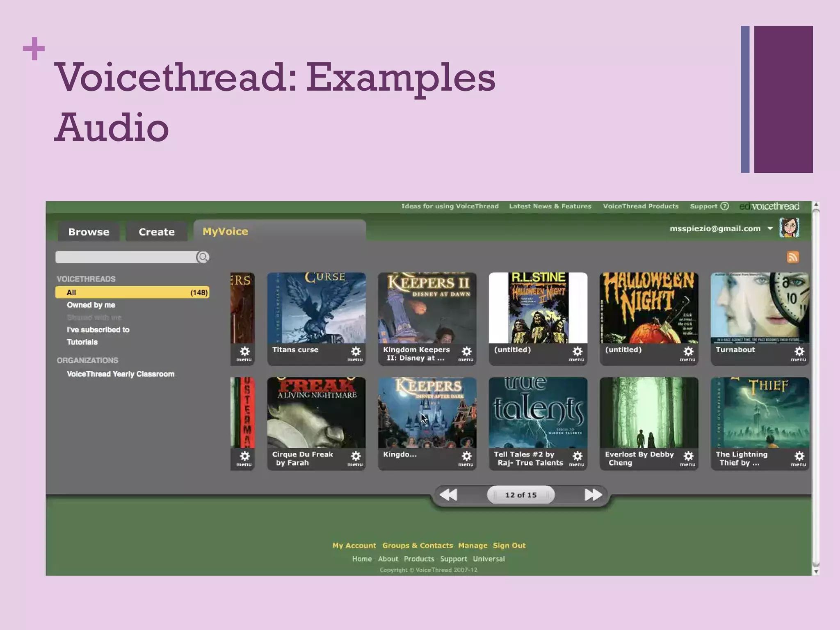This screenshot has width=840, height=630.
Task: Open The Lightning Thief thumbnail
Action: (760, 413)
